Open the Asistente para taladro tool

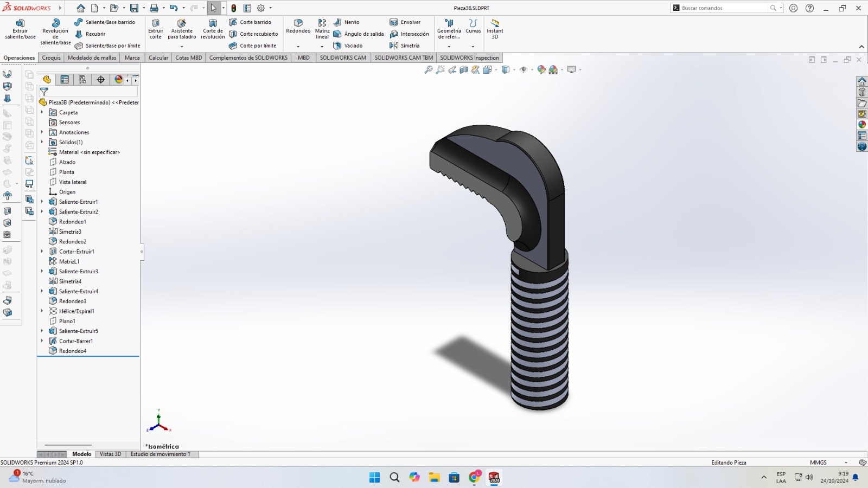pyautogui.click(x=182, y=29)
